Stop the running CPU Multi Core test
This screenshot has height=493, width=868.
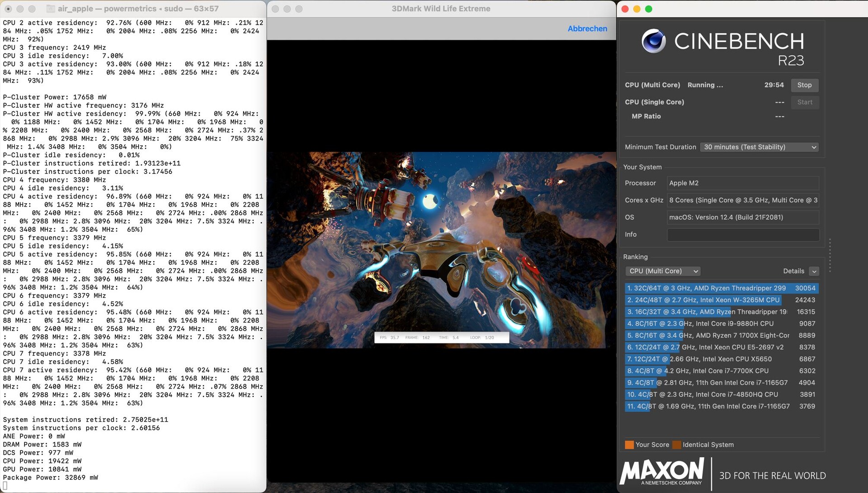pos(804,85)
